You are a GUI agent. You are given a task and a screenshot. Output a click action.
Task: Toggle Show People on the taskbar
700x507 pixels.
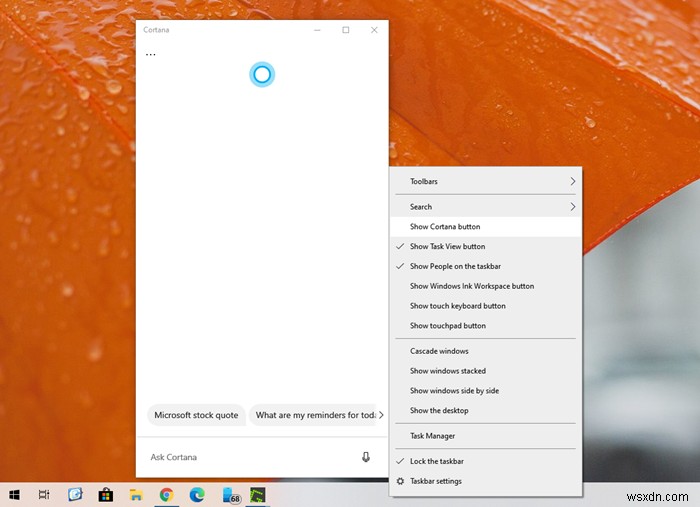pyautogui.click(x=486, y=266)
